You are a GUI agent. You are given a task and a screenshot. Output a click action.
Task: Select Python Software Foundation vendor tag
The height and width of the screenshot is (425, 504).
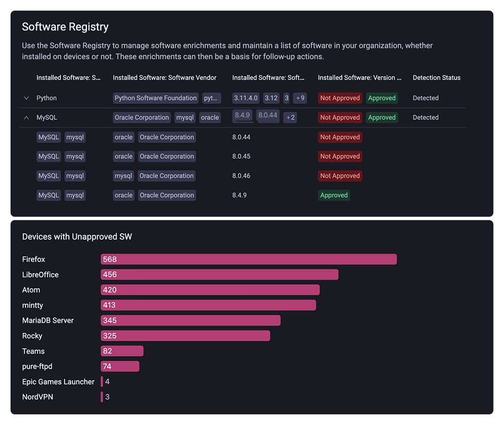[156, 98]
